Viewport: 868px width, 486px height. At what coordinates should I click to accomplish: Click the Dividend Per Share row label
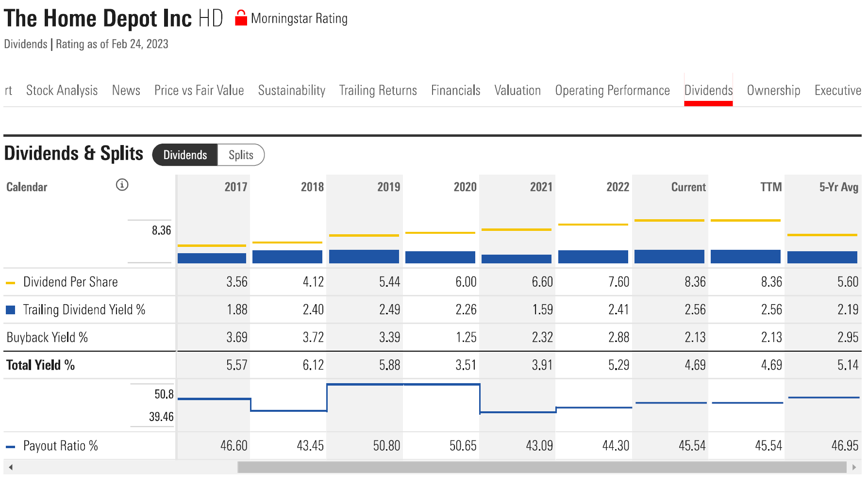tap(70, 282)
